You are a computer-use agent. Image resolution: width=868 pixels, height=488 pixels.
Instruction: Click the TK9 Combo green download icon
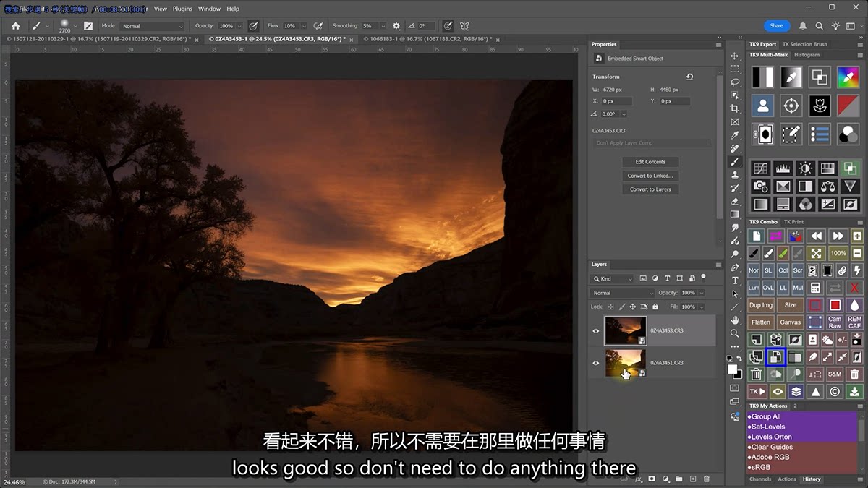(x=855, y=391)
